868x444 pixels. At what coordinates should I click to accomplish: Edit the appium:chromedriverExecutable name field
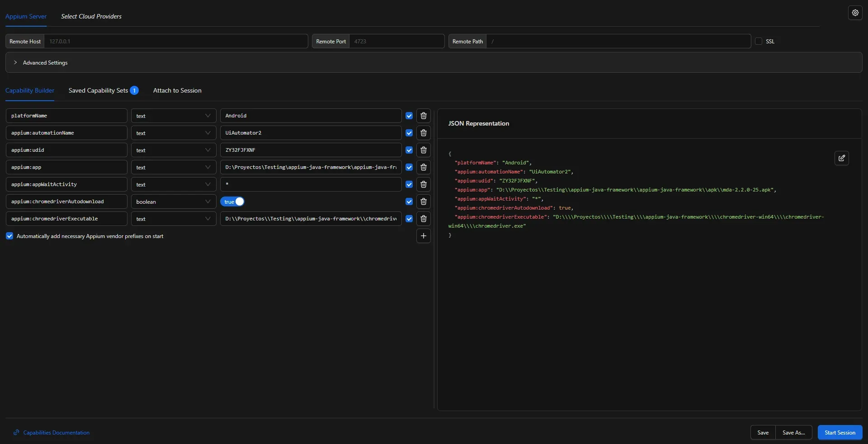click(66, 219)
